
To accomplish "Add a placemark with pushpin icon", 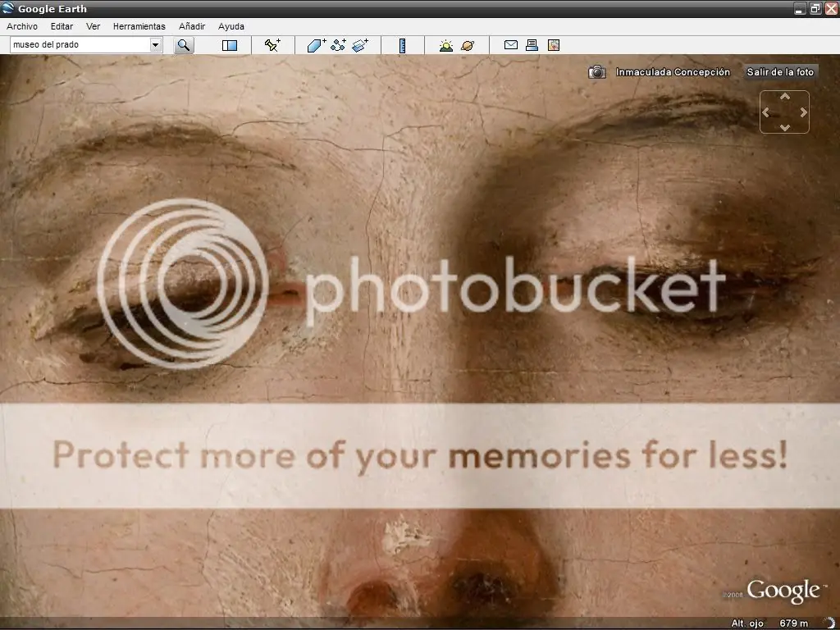I will click(x=272, y=45).
